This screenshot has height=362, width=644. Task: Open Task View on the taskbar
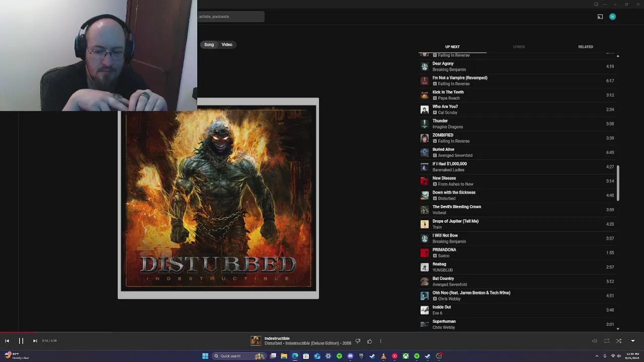click(x=273, y=356)
